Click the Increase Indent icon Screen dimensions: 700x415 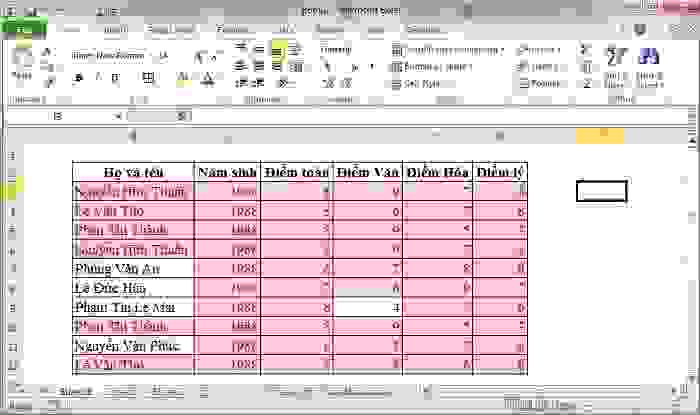pyautogui.click(x=258, y=83)
